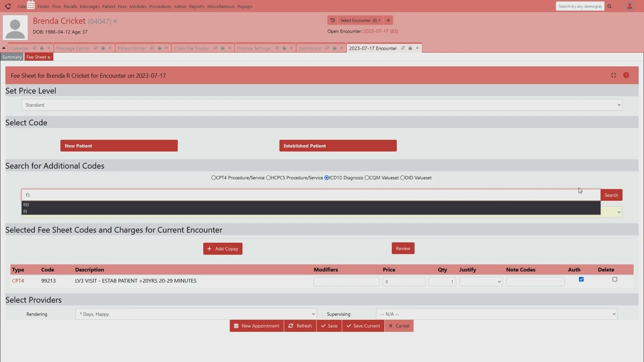
Task: Refresh the Calendar tab
Action: tap(35, 48)
